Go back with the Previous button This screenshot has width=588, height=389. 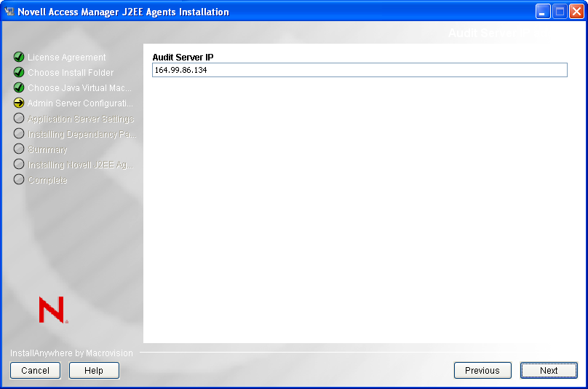click(482, 370)
